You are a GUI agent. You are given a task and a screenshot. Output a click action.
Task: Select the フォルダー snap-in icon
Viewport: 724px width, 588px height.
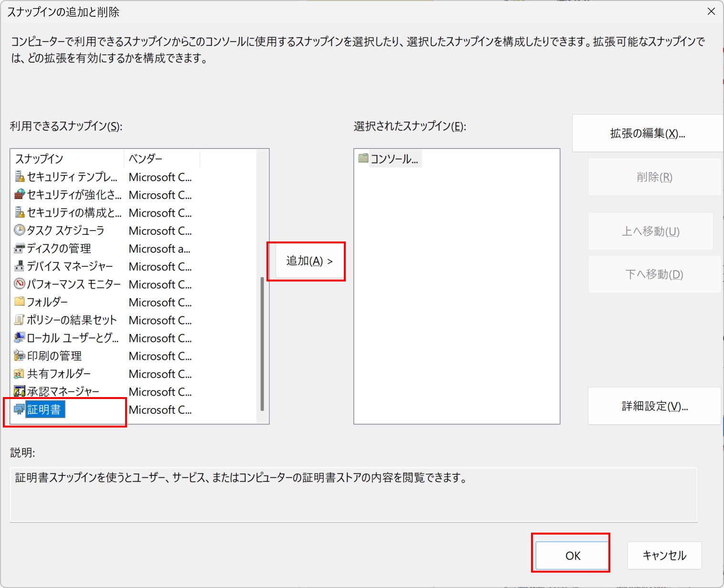(20, 302)
